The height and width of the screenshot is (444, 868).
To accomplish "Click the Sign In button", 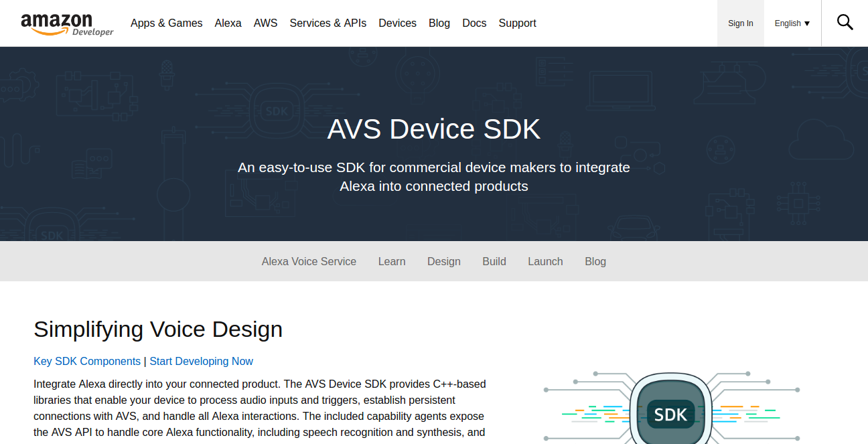I will coord(740,23).
